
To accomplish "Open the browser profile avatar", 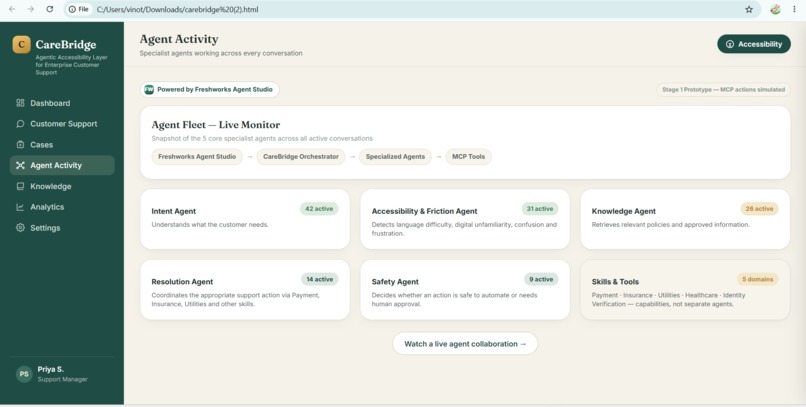I will pos(775,9).
